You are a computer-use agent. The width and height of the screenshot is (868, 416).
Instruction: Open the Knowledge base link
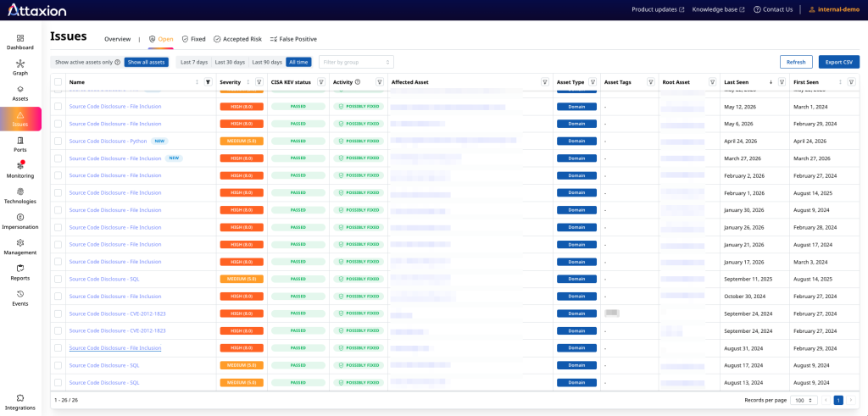point(718,9)
